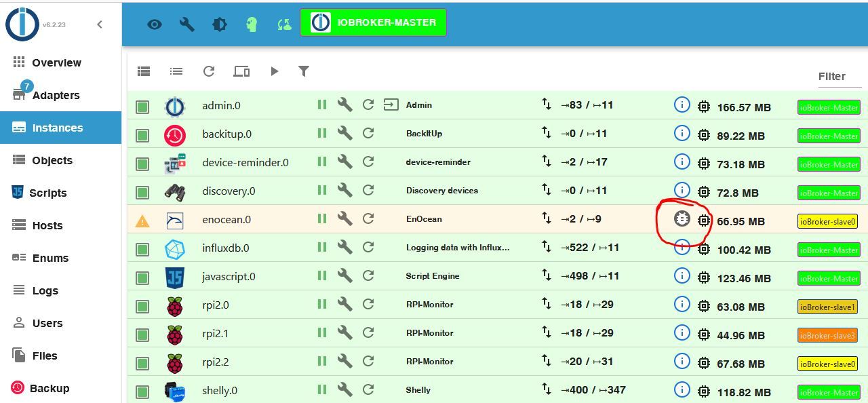Click the Script Engine title text
Screen dimensions: 868x403
(x=433, y=276)
